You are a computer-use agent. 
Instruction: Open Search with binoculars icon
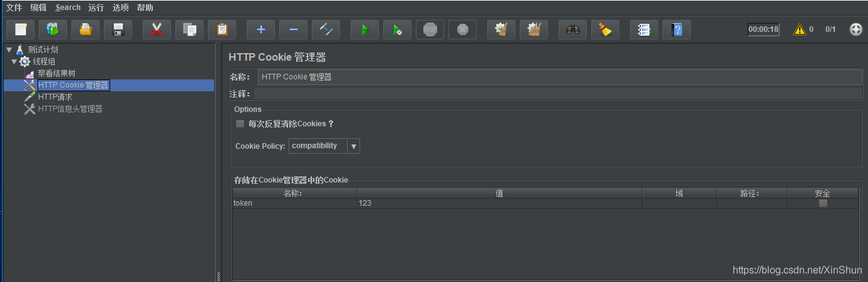pos(573,29)
